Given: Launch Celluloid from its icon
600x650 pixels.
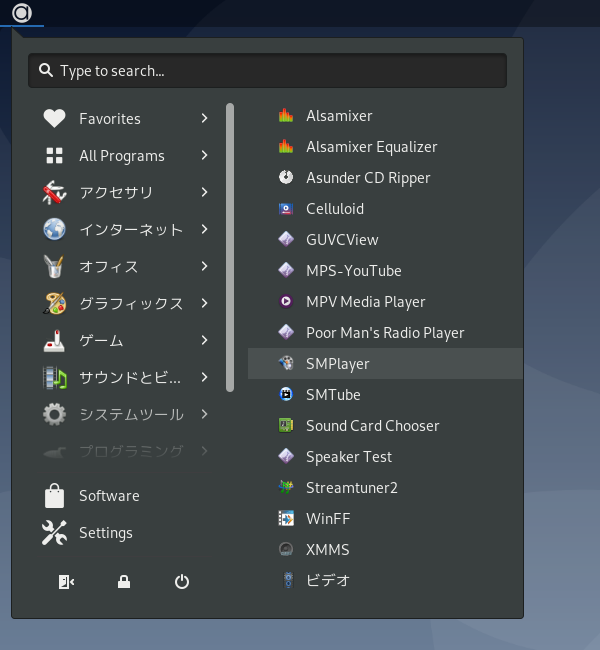Looking at the screenshot, I should (x=286, y=209).
